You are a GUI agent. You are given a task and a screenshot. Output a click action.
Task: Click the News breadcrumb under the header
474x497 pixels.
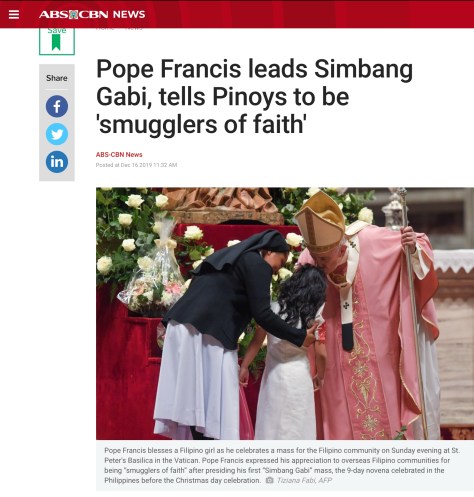133,28
